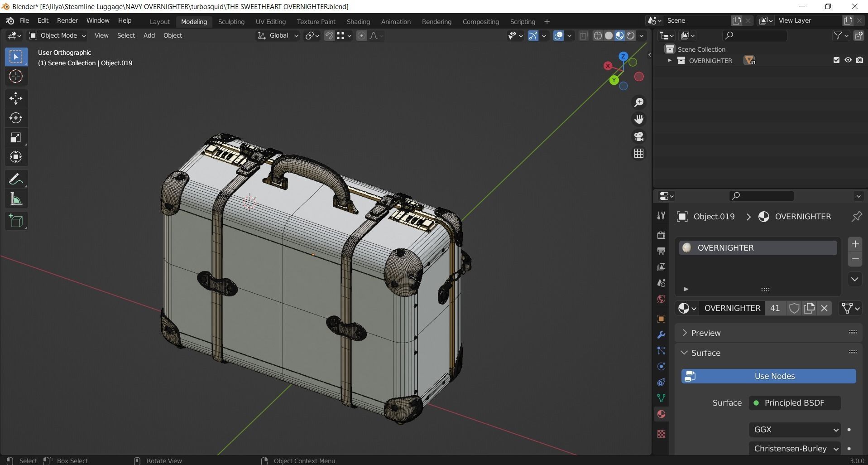Image resolution: width=868 pixels, height=465 pixels.
Task: Open outliner filter dropdown
Action: (841, 36)
